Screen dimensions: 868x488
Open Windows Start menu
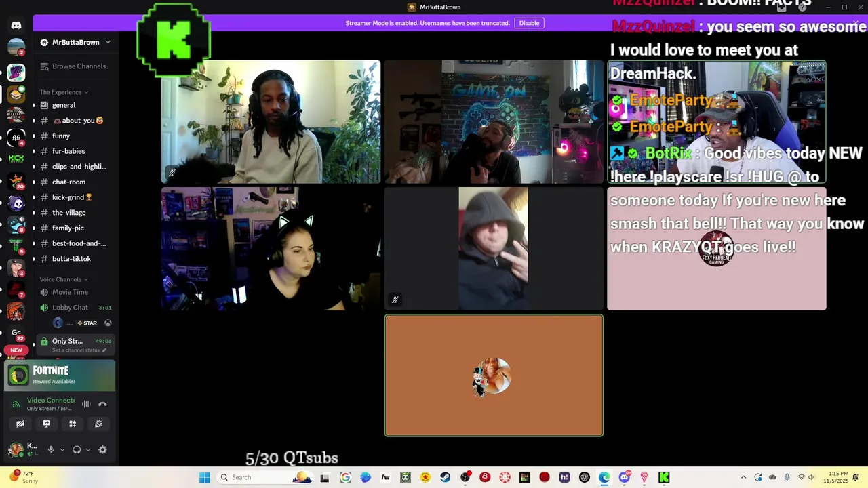coord(205,477)
